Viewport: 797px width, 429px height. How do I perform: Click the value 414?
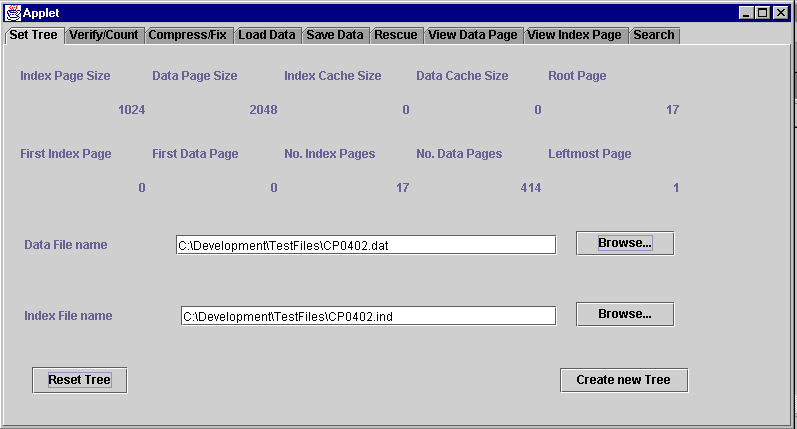click(531, 188)
